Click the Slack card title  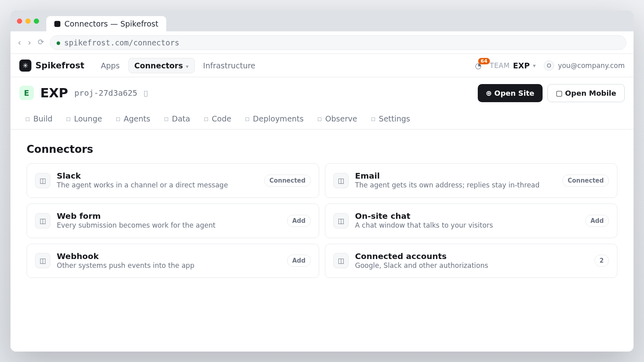69,176
